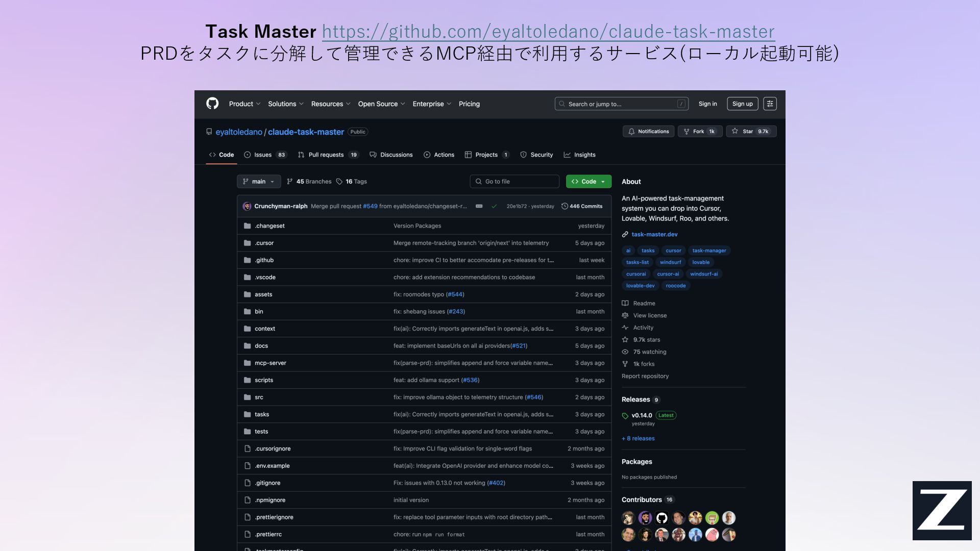
Task: Expand the Product menu
Action: click(244, 104)
